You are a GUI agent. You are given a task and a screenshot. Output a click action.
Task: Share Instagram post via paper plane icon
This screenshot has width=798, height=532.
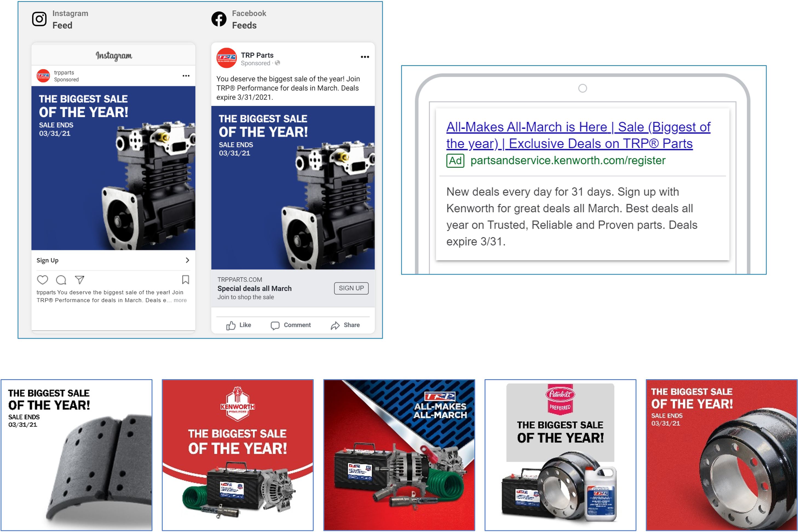pyautogui.click(x=80, y=280)
